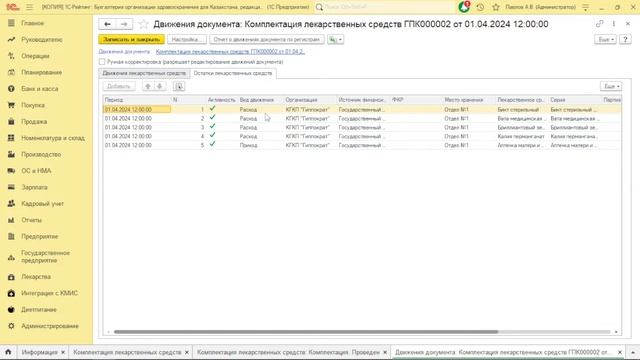
Task: Click Записать и закрыть button
Action: tap(131, 40)
